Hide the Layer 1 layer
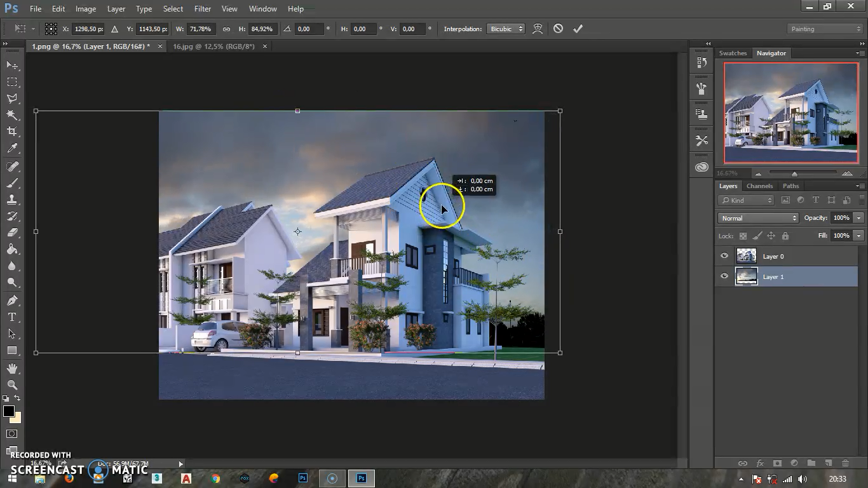Viewport: 868px width, 488px height. pyautogui.click(x=724, y=276)
